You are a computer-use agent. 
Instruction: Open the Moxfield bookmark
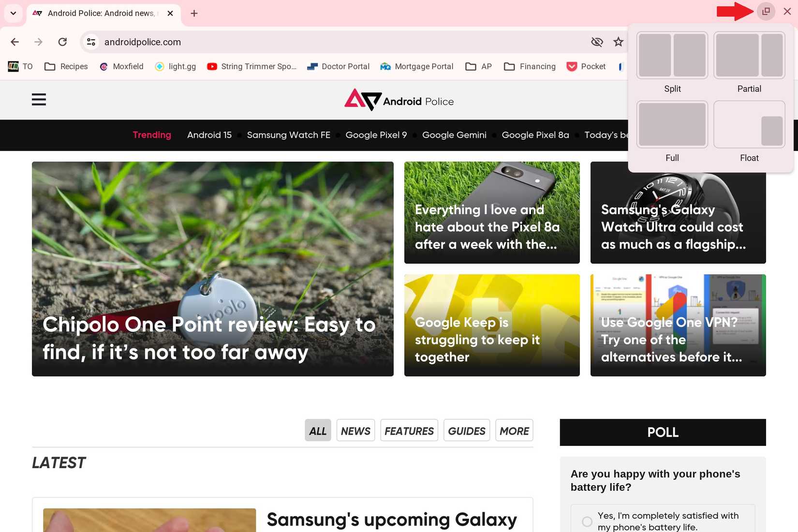121,66
